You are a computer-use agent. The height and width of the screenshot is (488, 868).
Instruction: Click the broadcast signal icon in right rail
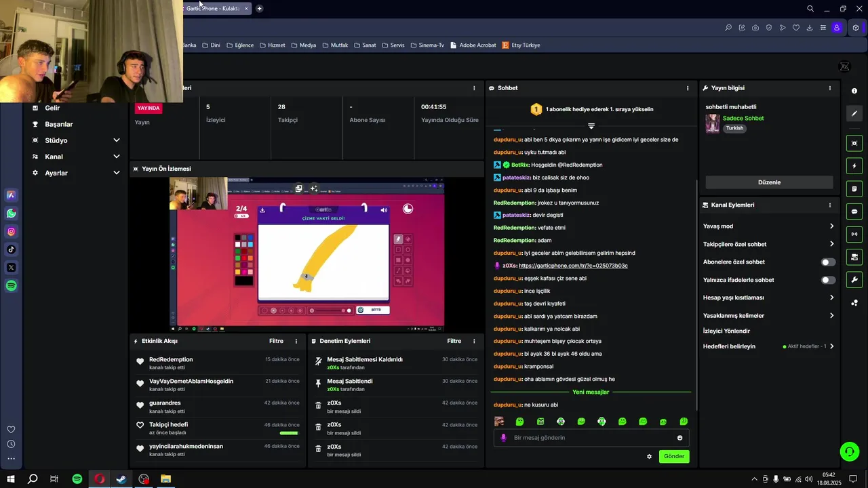(x=854, y=234)
